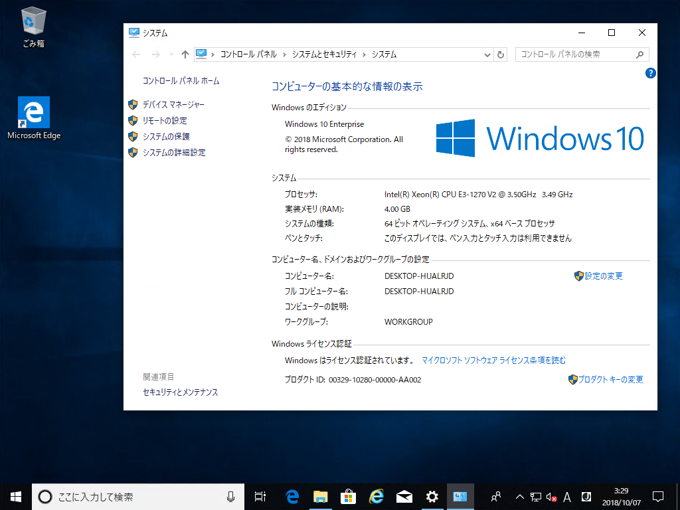Click the search magnifier icon

(x=640, y=55)
